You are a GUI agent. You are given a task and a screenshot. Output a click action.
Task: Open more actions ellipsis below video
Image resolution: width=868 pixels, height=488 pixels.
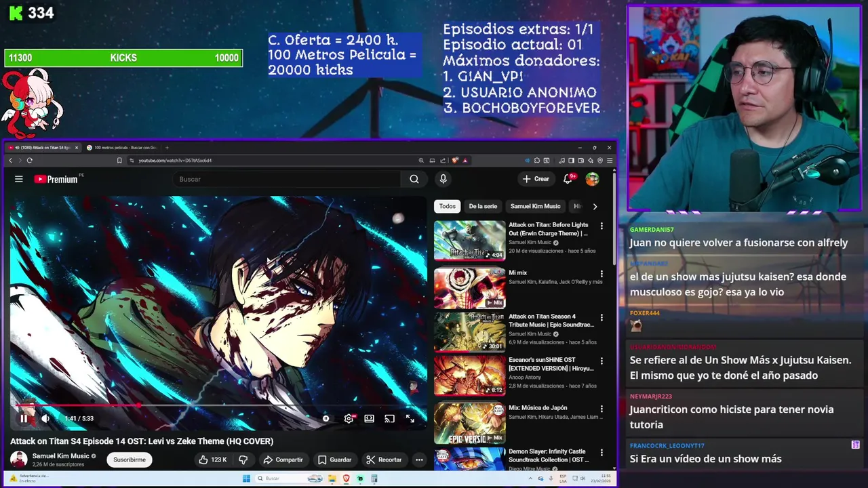tap(419, 460)
